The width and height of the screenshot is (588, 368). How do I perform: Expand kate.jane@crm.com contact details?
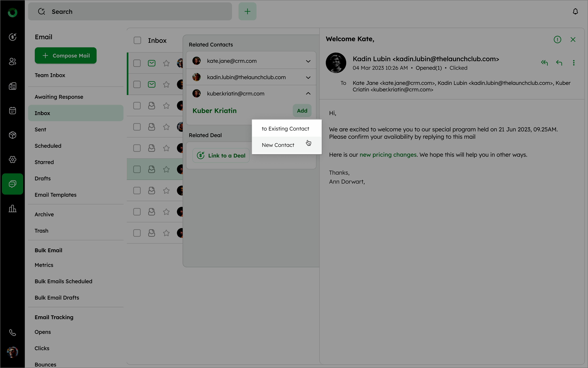pyautogui.click(x=308, y=61)
